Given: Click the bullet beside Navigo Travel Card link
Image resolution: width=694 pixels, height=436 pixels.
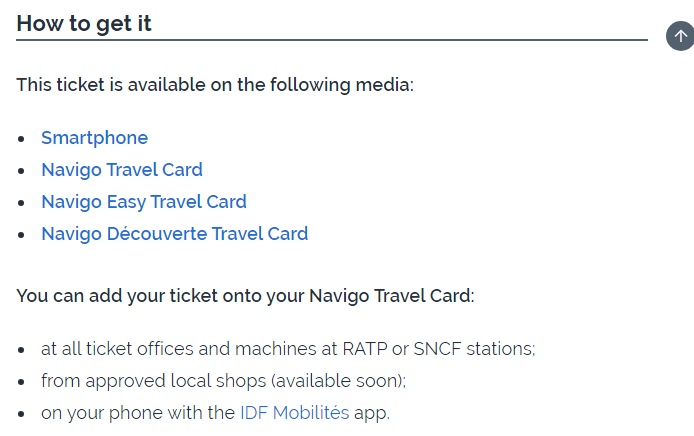Looking at the screenshot, I should click(21, 171).
